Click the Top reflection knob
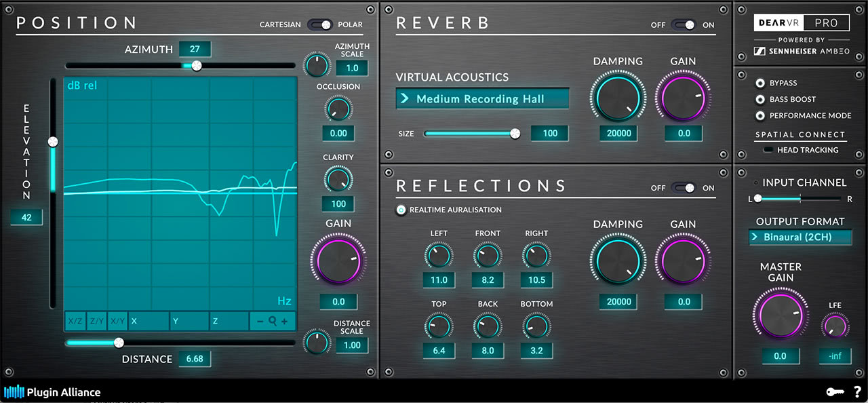This screenshot has width=868, height=403. point(438,326)
